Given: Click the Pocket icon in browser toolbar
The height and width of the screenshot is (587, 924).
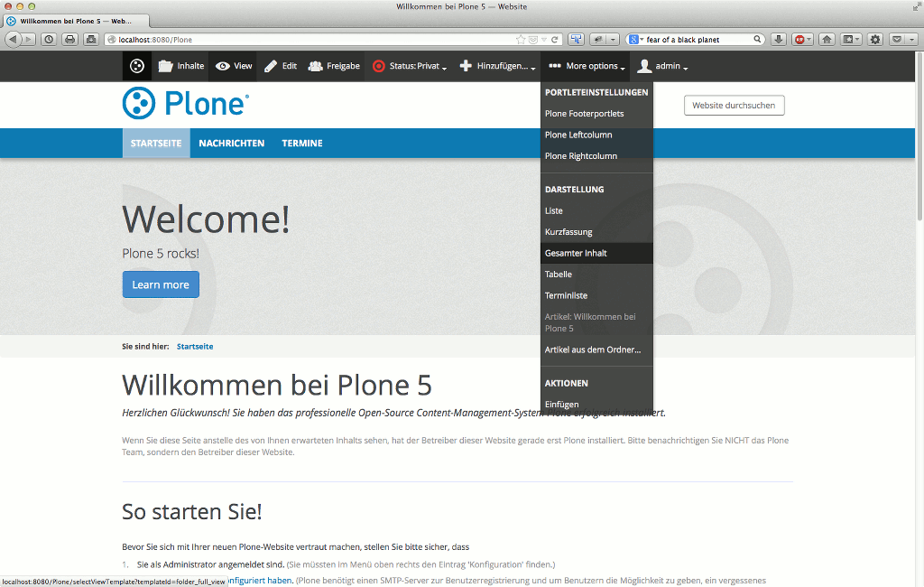Looking at the screenshot, I should [x=897, y=40].
